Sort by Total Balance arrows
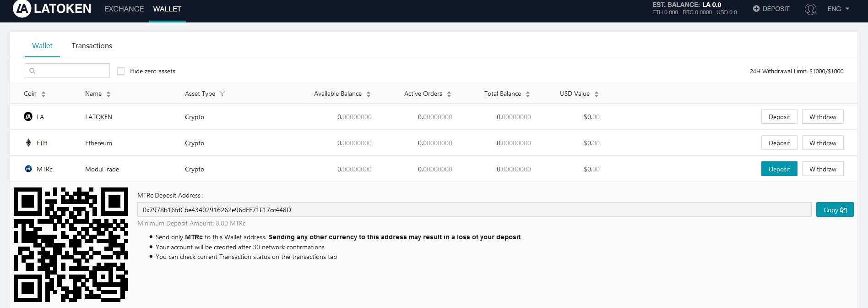 (528, 94)
